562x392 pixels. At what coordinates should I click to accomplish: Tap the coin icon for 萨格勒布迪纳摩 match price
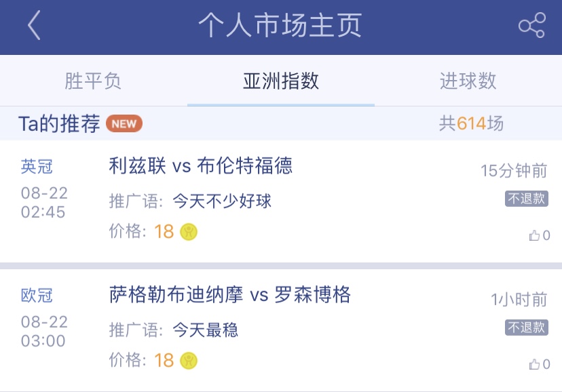pos(189,360)
